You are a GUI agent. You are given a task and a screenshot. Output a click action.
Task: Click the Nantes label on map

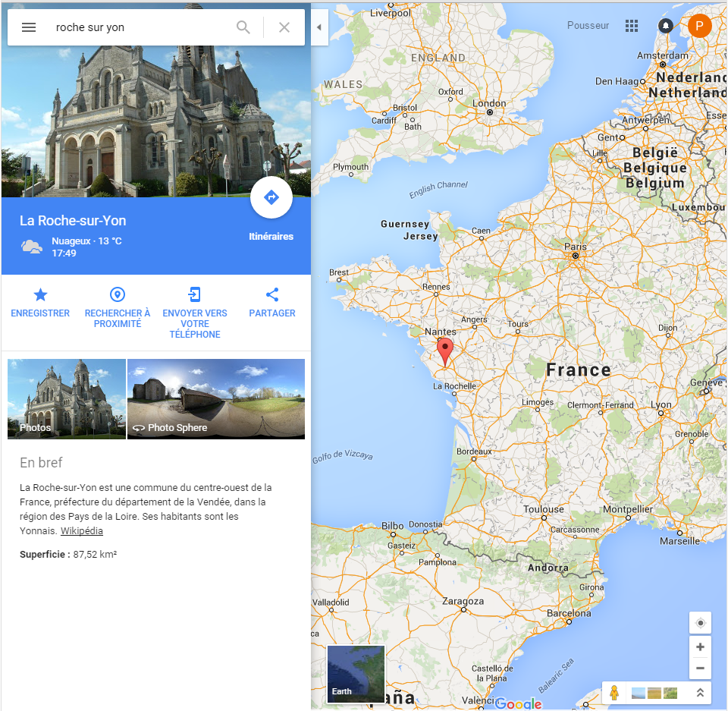[441, 332]
